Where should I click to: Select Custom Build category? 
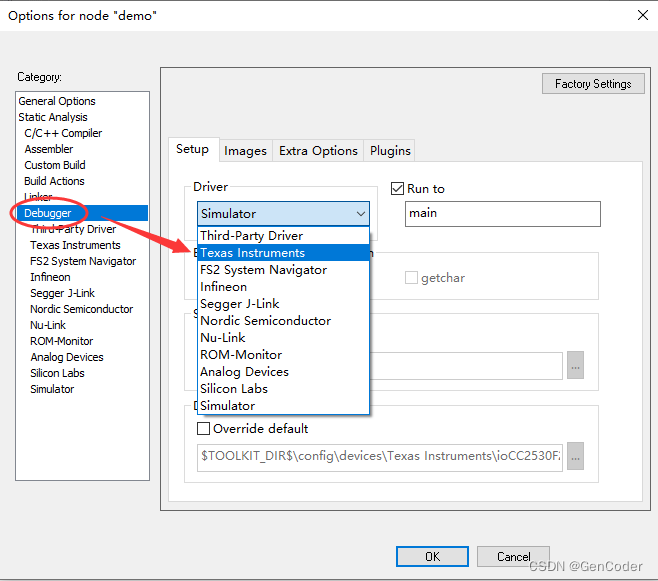pyautogui.click(x=55, y=165)
